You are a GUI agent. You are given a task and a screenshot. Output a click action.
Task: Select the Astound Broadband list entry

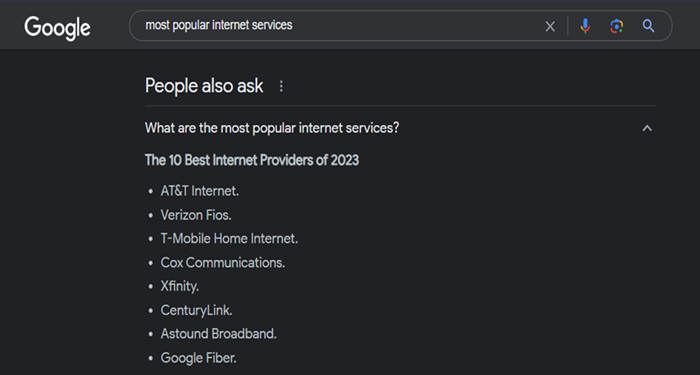pyautogui.click(x=219, y=334)
